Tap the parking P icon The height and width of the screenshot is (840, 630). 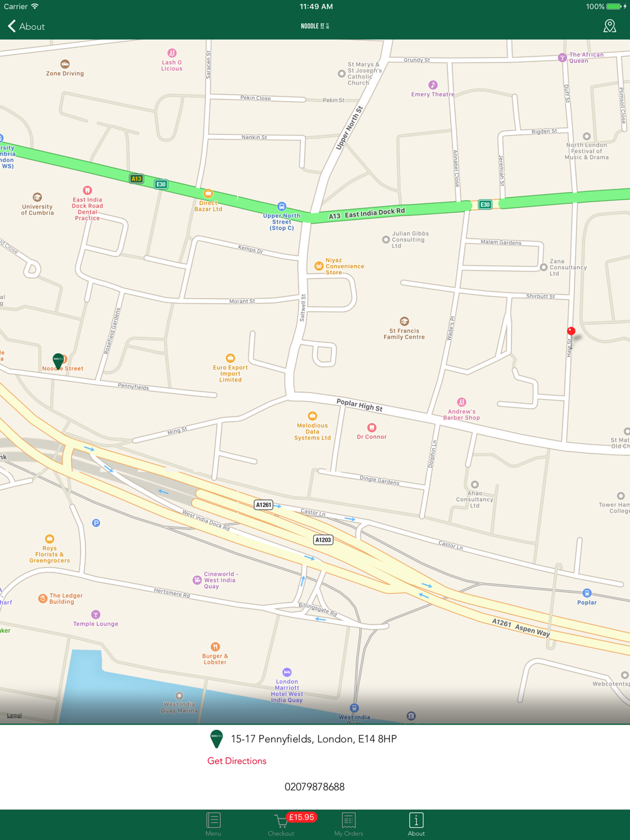coord(96,523)
